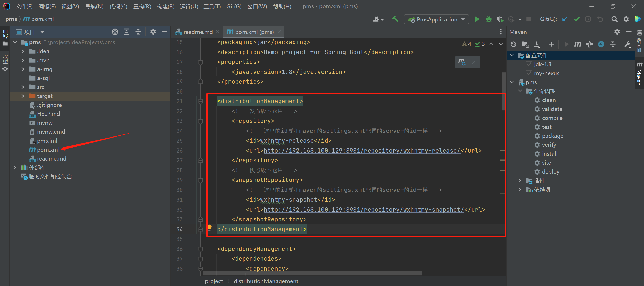
Task: Fold the properties block at line 17
Action: (x=201, y=62)
